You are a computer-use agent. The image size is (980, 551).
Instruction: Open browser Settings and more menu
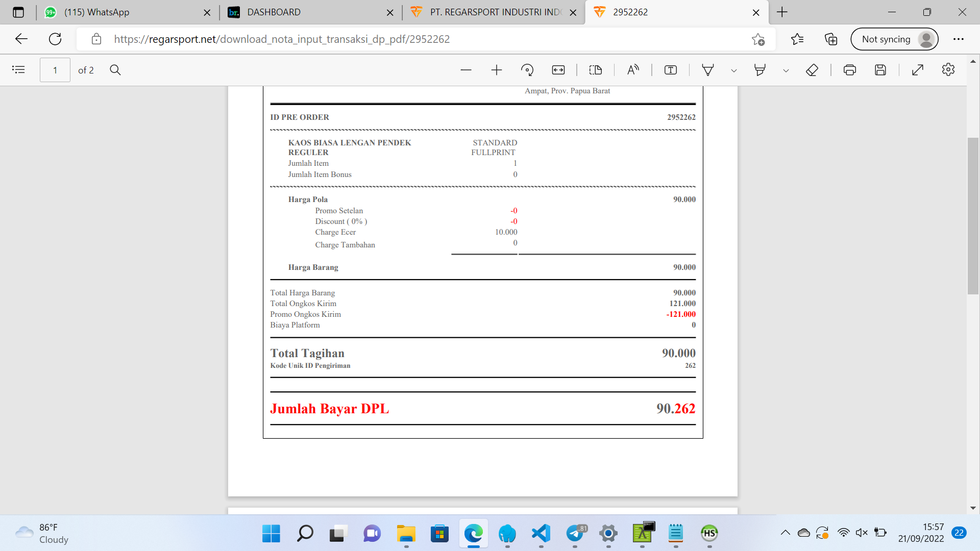click(x=959, y=39)
